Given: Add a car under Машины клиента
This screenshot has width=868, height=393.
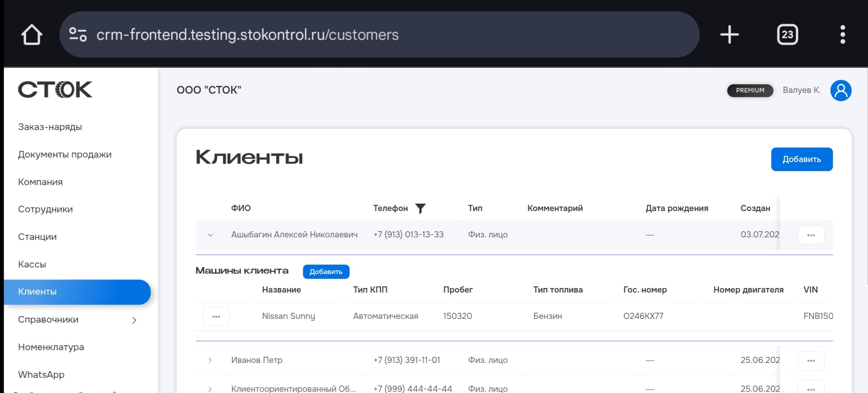Looking at the screenshot, I should 326,272.
